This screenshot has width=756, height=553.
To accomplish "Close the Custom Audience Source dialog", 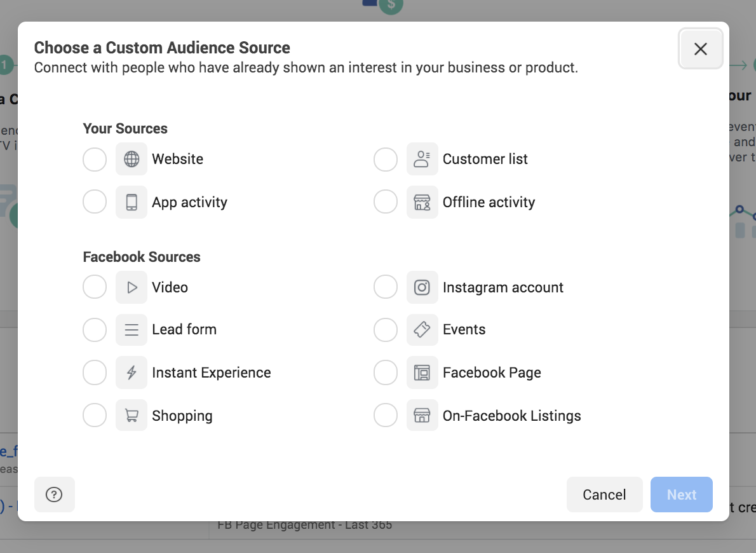I will pyautogui.click(x=700, y=48).
